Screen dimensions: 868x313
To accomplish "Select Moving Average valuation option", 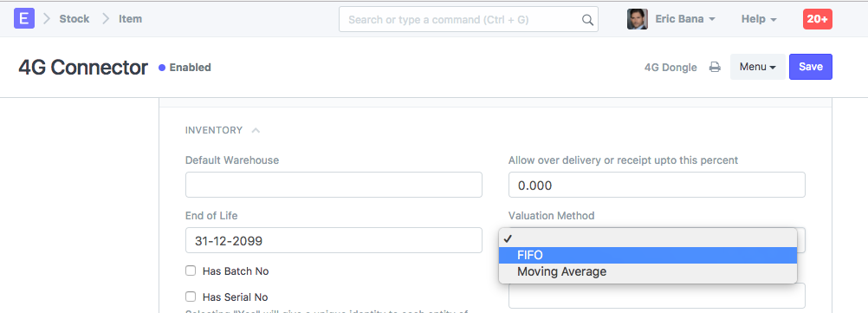I will pyautogui.click(x=648, y=272).
